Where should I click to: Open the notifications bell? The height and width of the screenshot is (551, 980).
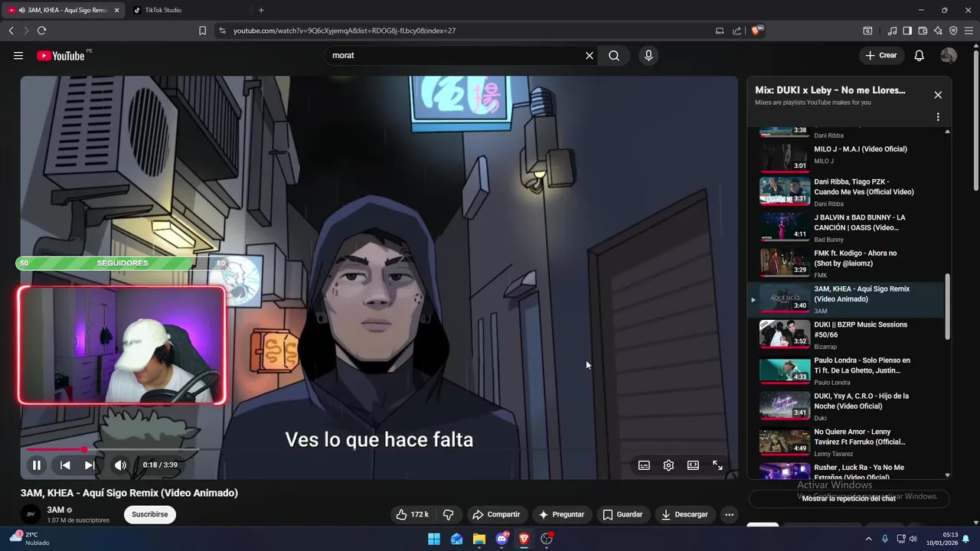(x=920, y=56)
